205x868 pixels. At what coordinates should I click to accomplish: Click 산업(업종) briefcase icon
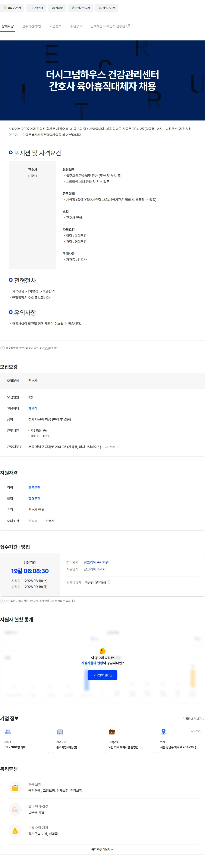111,731
